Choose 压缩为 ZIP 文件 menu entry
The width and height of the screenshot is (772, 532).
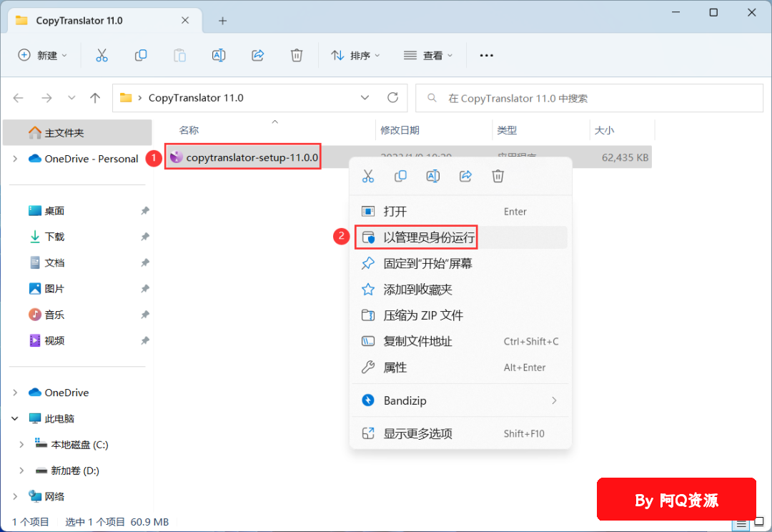(x=460, y=315)
